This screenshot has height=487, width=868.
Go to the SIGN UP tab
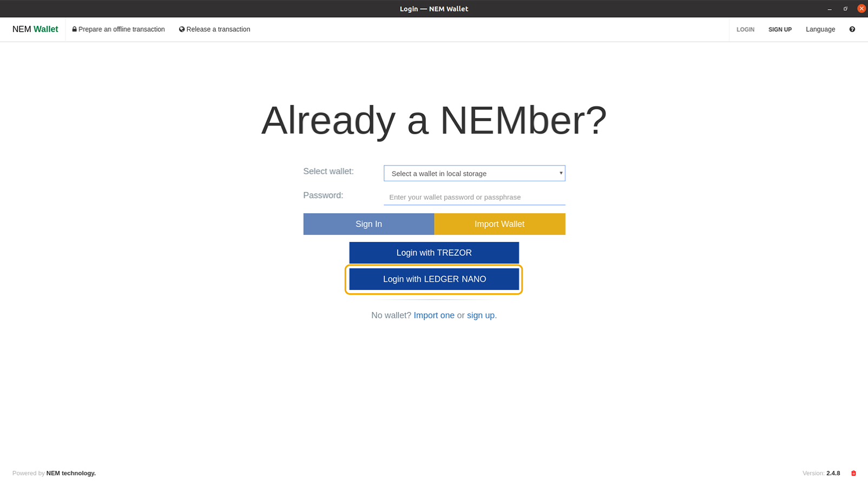(x=780, y=29)
